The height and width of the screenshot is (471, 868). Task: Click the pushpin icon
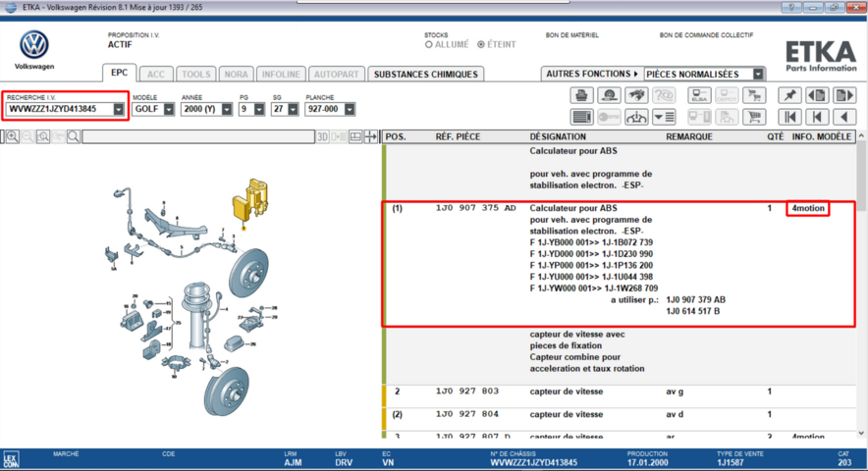pos(789,95)
